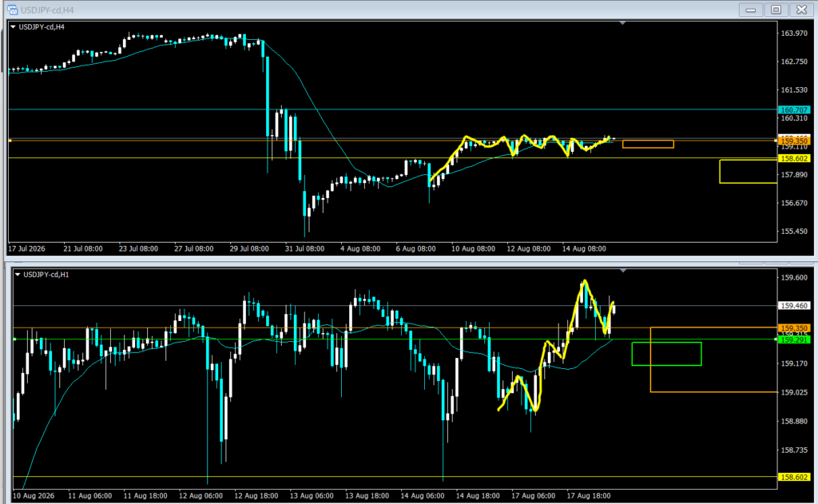The width and height of the screenshot is (818, 504).
Task: Click the 14 Aug 18:00 time axis label
Action: (478, 496)
